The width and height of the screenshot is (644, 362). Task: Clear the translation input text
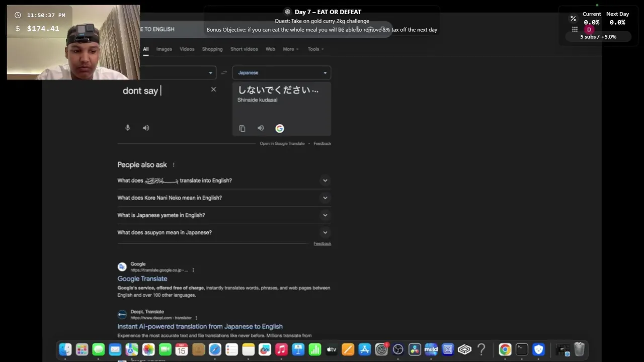click(x=213, y=89)
